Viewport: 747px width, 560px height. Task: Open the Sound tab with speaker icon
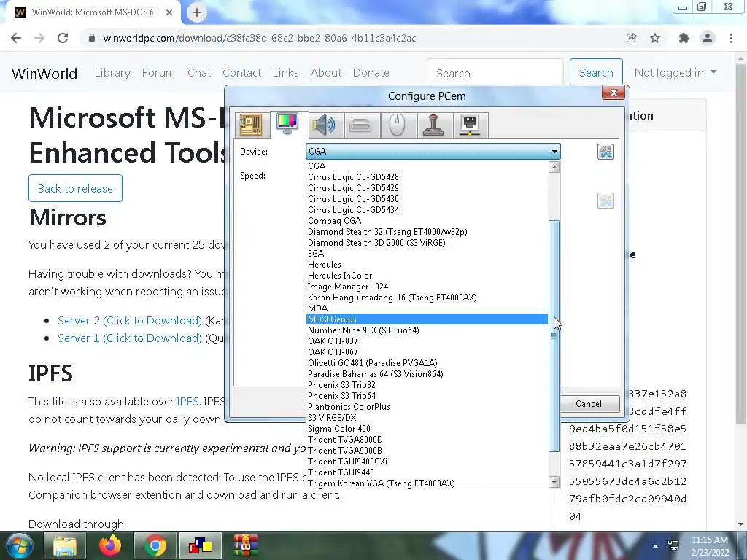tap(324, 125)
